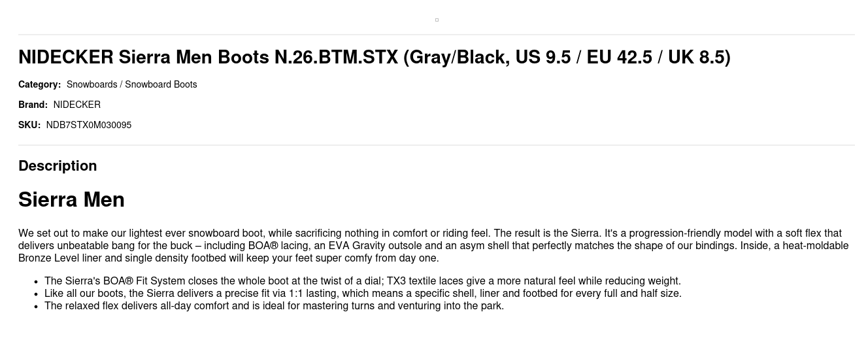
Task: Click the SKU label
Action: point(29,125)
